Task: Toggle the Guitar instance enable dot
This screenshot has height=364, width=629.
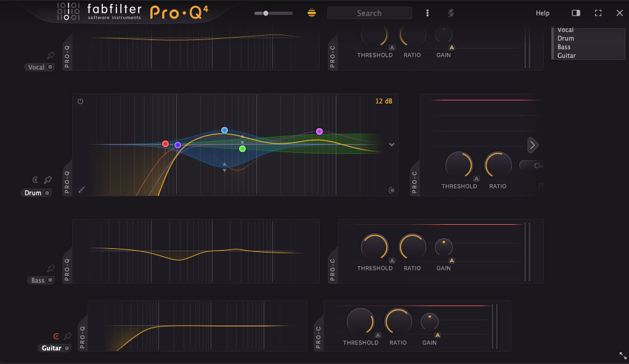Action: click(67, 348)
